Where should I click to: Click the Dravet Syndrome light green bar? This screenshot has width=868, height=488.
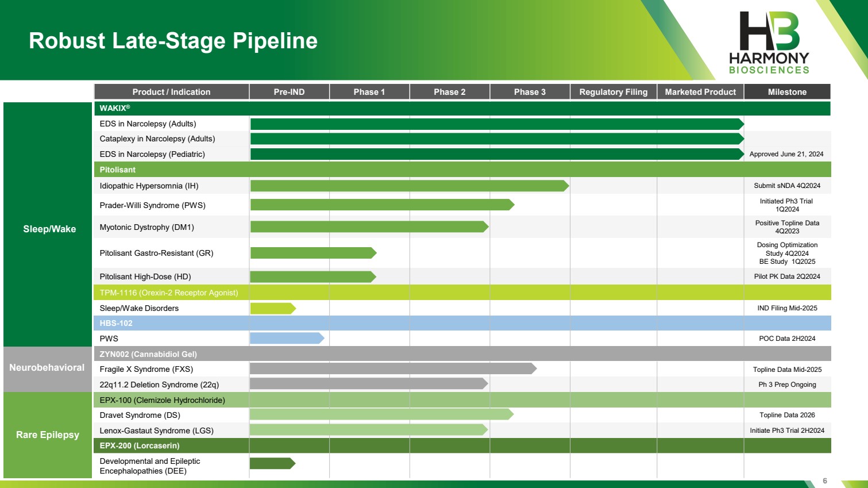pyautogui.click(x=381, y=414)
